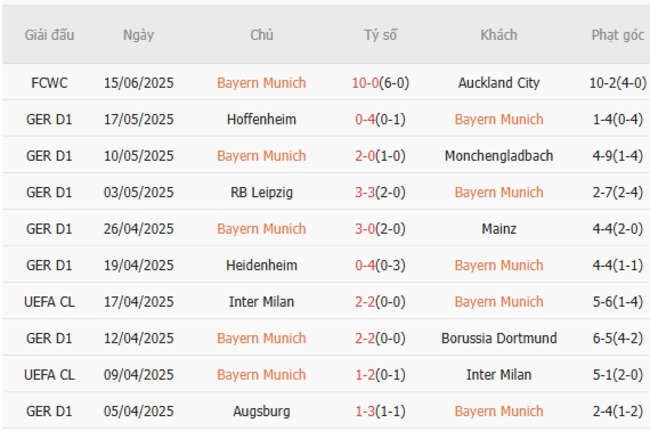This screenshot has width=650, height=431.
Task: Select the Monchengladbach team name
Action: [498, 156]
